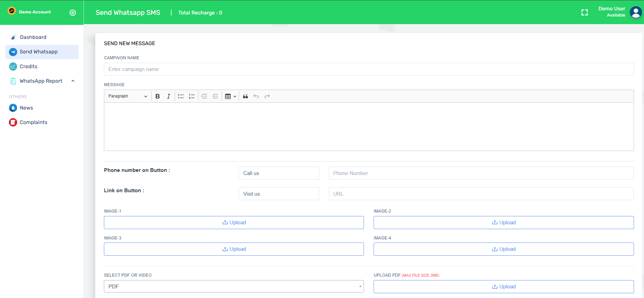The image size is (644, 298).
Task: Edit the Call us button label field
Action: pos(279,173)
